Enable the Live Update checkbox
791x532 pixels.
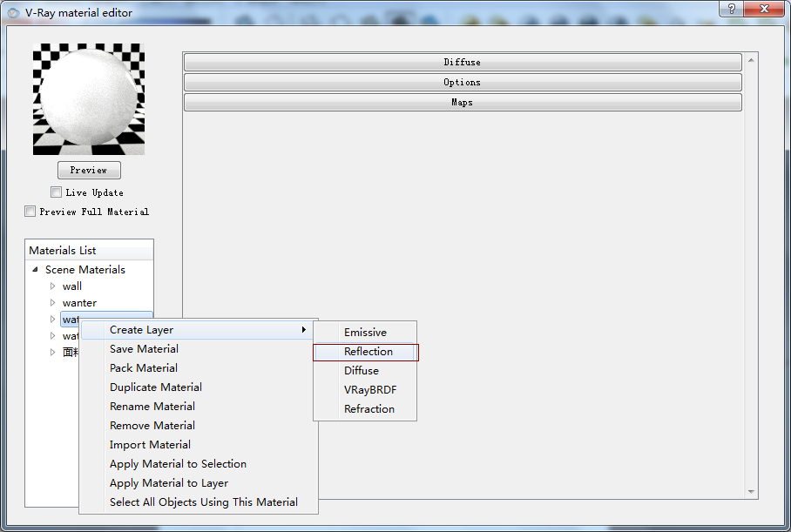[x=57, y=192]
